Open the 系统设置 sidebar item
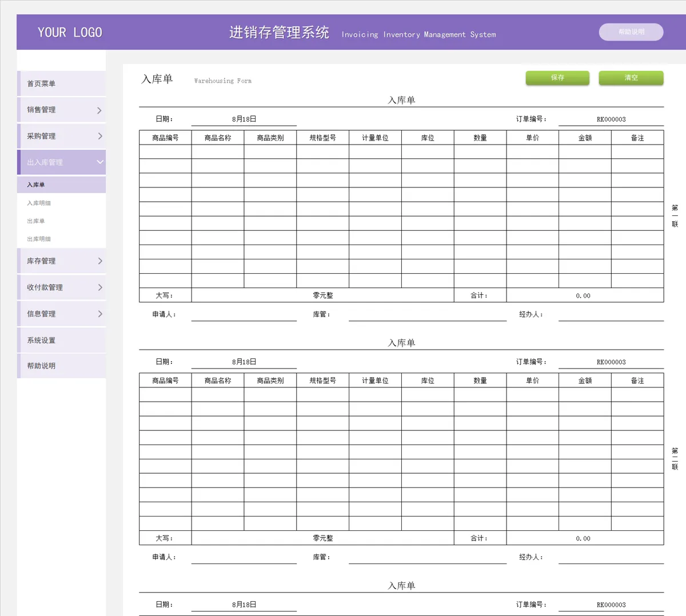 [x=62, y=340]
